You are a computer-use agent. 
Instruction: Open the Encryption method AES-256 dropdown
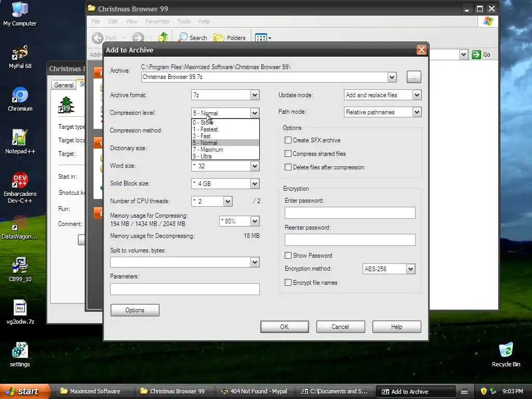pos(410,269)
